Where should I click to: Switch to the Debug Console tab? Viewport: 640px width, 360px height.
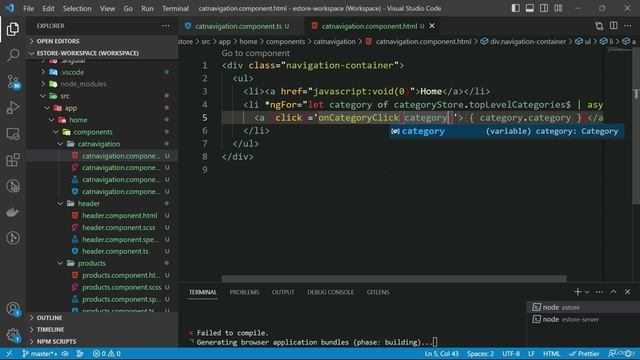coord(330,292)
